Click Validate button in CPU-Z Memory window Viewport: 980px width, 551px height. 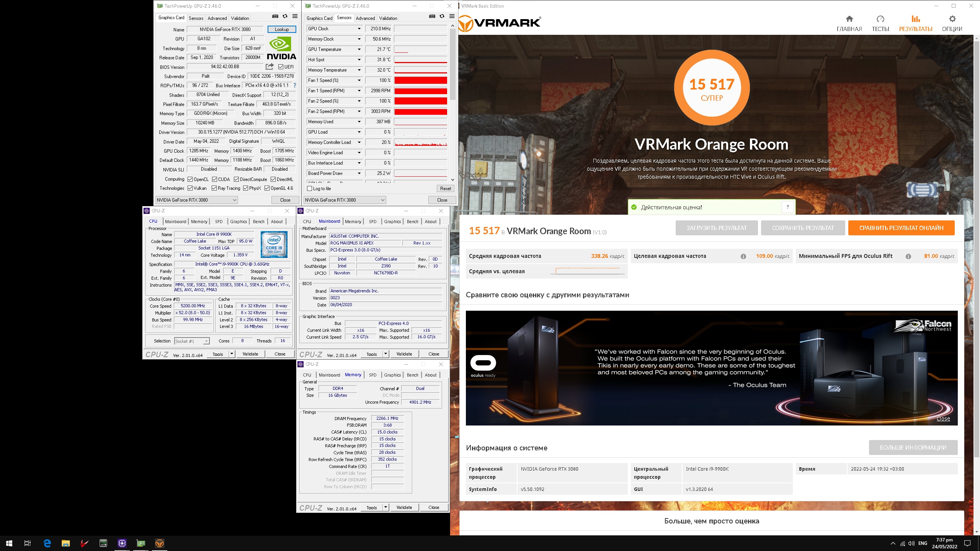coord(404,507)
